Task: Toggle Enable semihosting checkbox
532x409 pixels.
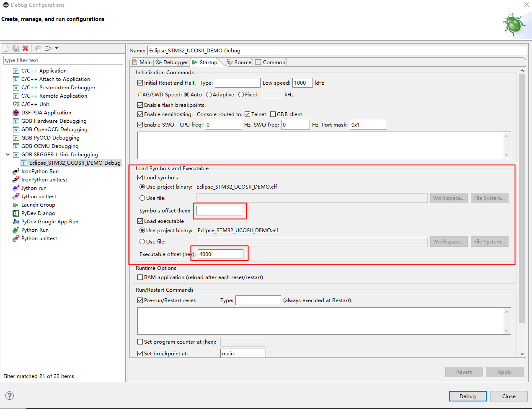Action: (x=140, y=114)
